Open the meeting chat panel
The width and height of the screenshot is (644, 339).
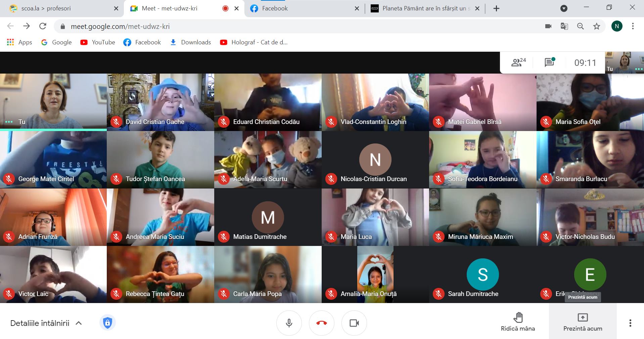pos(549,62)
